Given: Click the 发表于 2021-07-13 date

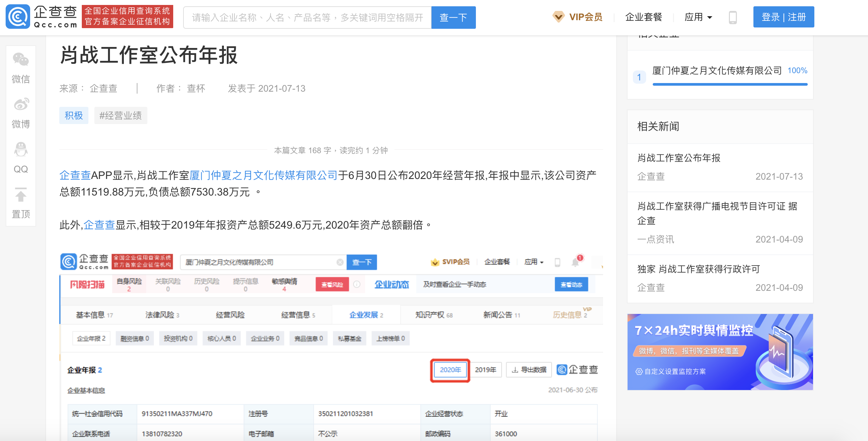Looking at the screenshot, I should point(267,89).
